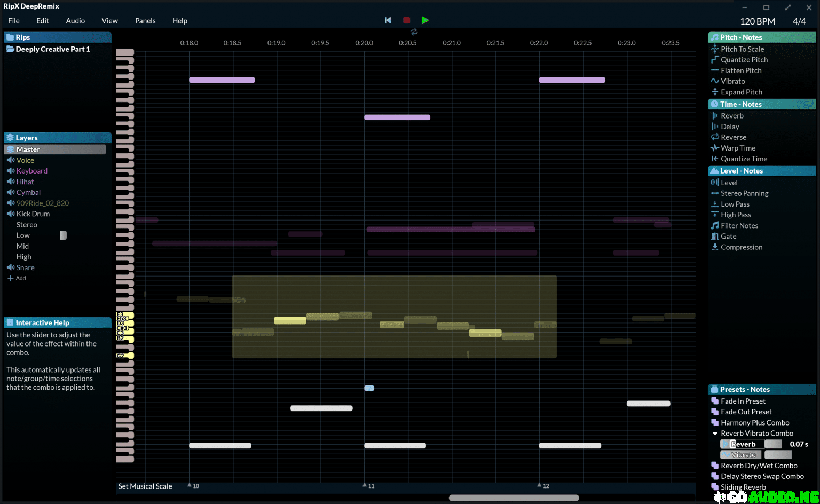Open the Audio menu

pos(75,21)
